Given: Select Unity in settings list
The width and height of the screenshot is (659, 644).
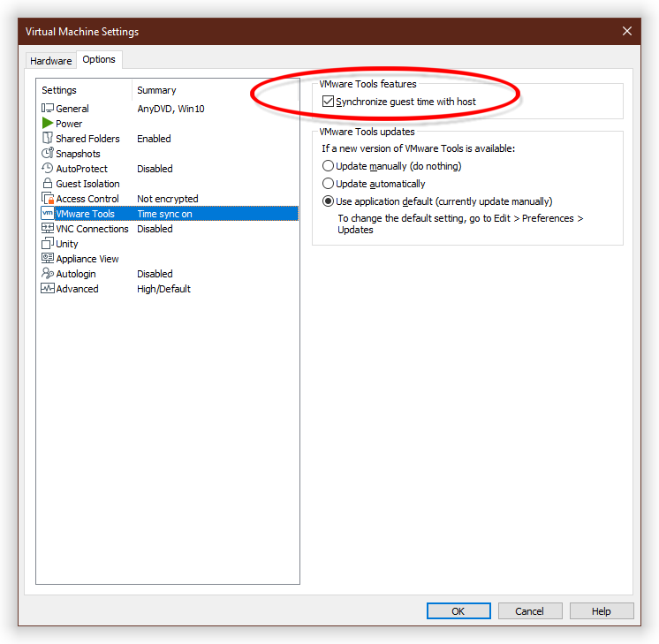Looking at the screenshot, I should [x=67, y=244].
